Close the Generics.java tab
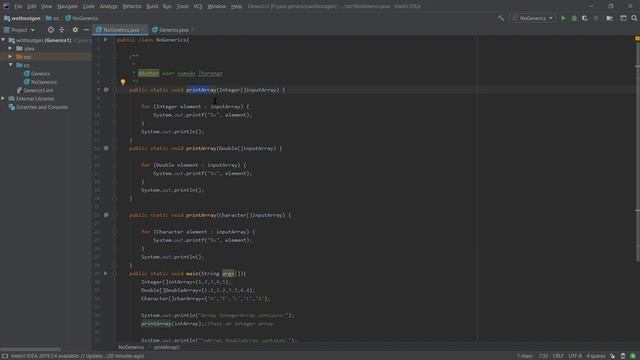Image resolution: width=640 pixels, height=360 pixels. 193,30
